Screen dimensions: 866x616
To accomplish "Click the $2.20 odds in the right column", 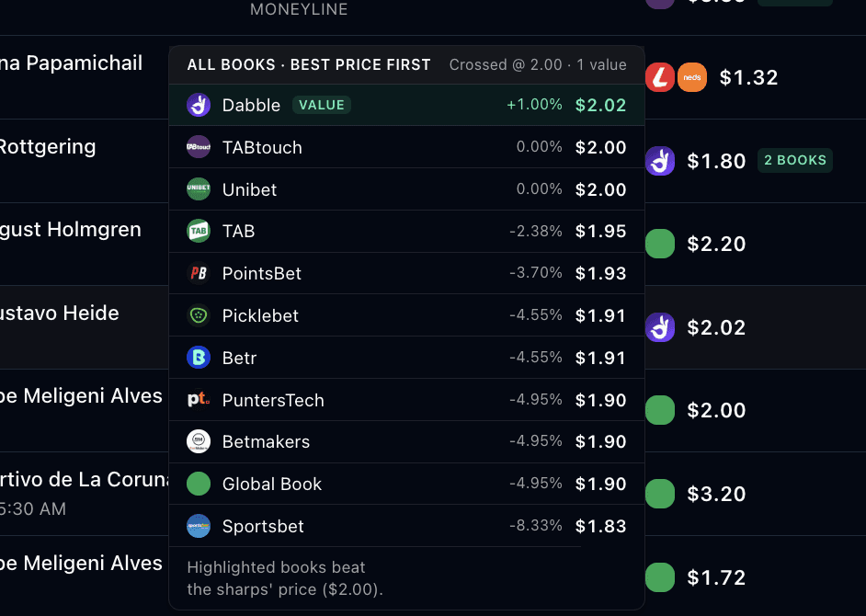I will [716, 245].
